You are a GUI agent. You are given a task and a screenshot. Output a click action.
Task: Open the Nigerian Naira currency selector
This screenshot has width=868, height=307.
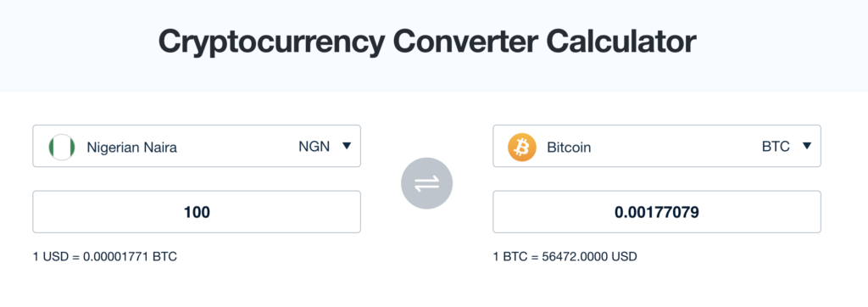(197, 146)
